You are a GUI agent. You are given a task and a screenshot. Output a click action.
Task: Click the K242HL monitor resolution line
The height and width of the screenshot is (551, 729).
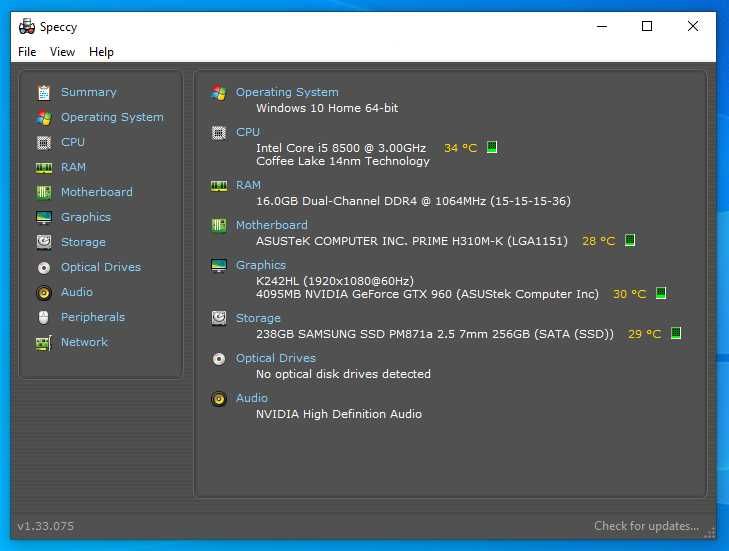[335, 281]
